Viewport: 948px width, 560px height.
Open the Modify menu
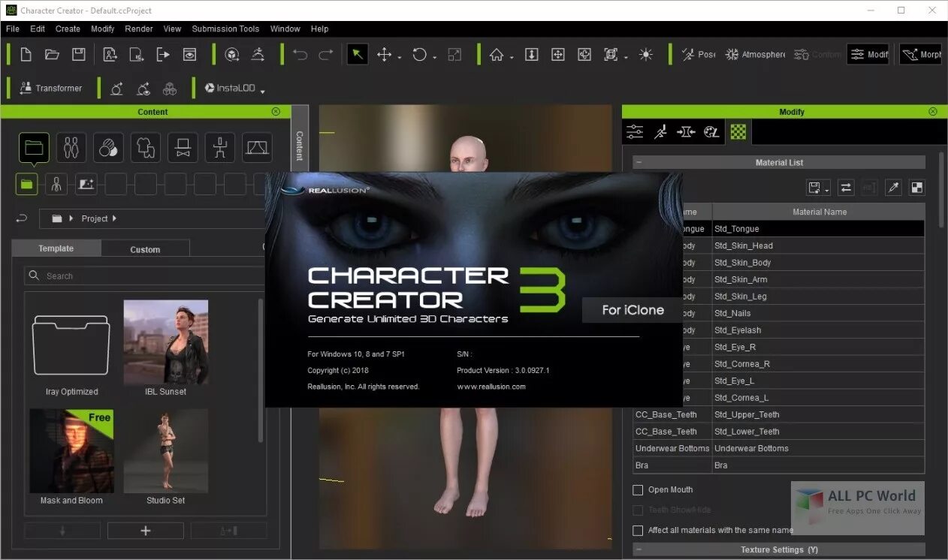(x=103, y=29)
